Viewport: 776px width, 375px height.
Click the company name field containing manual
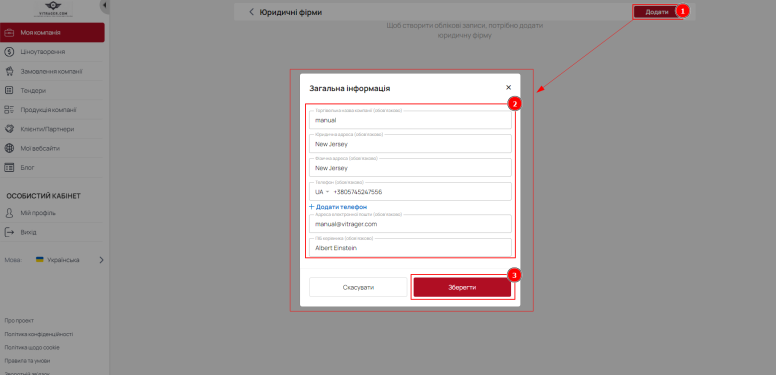(x=410, y=120)
